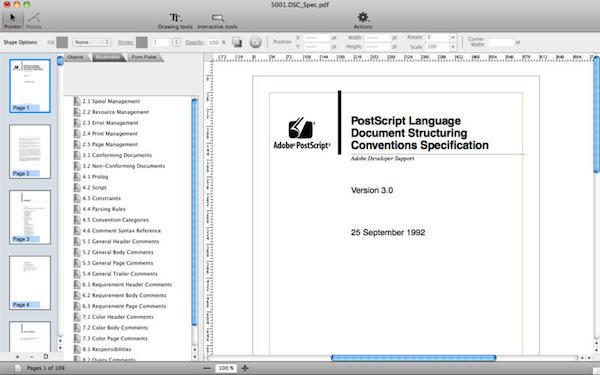Click the bookmarks list vertical scrollbar
Screen dimensions: 600x375
(195, 212)
